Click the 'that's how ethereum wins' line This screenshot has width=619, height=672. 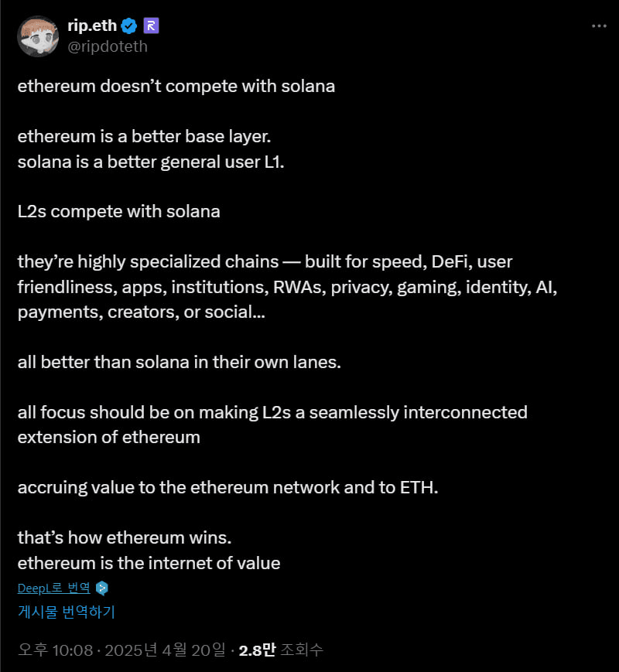click(x=125, y=537)
